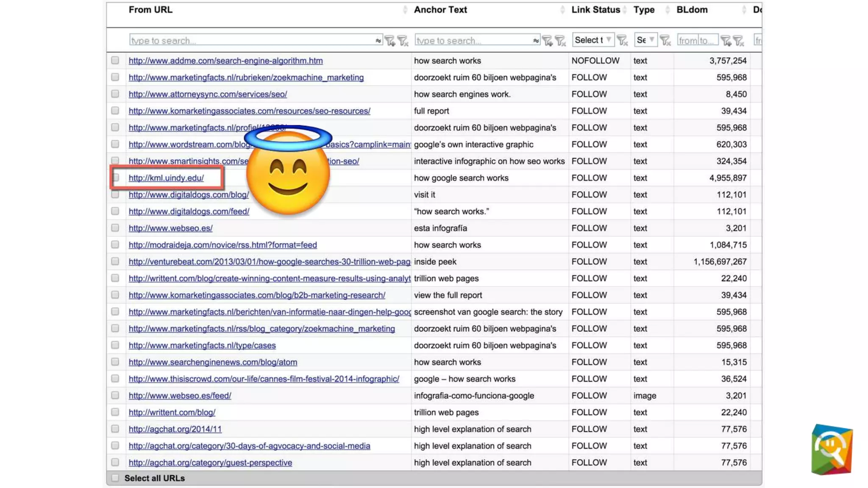868x488 pixels.
Task: Open the http://kml.uindy.edu/ link
Action: coord(166,178)
